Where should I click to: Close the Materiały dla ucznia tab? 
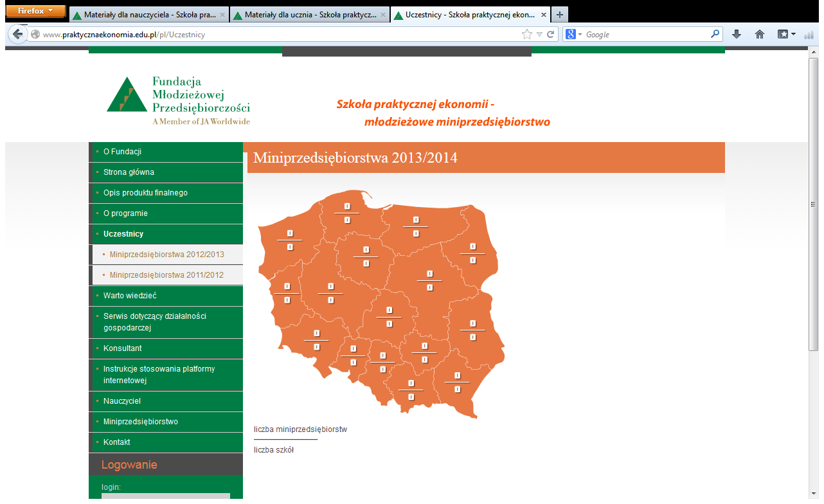[382, 14]
